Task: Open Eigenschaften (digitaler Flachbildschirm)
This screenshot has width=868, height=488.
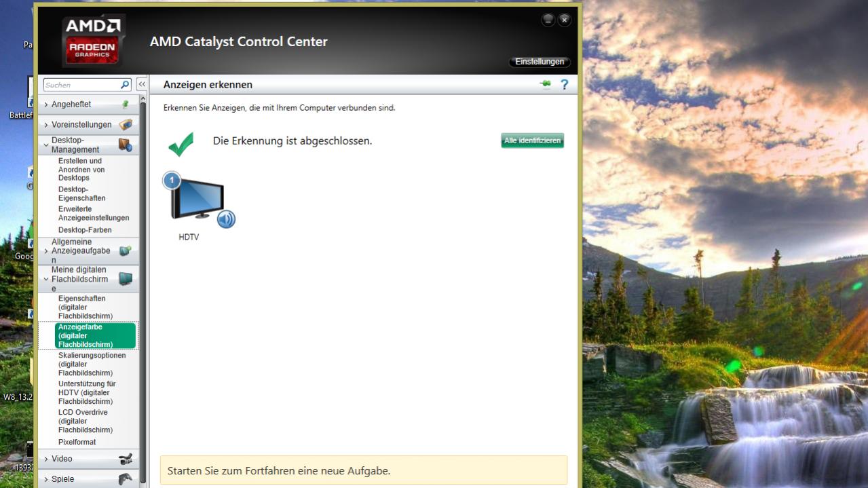Action: [86, 307]
